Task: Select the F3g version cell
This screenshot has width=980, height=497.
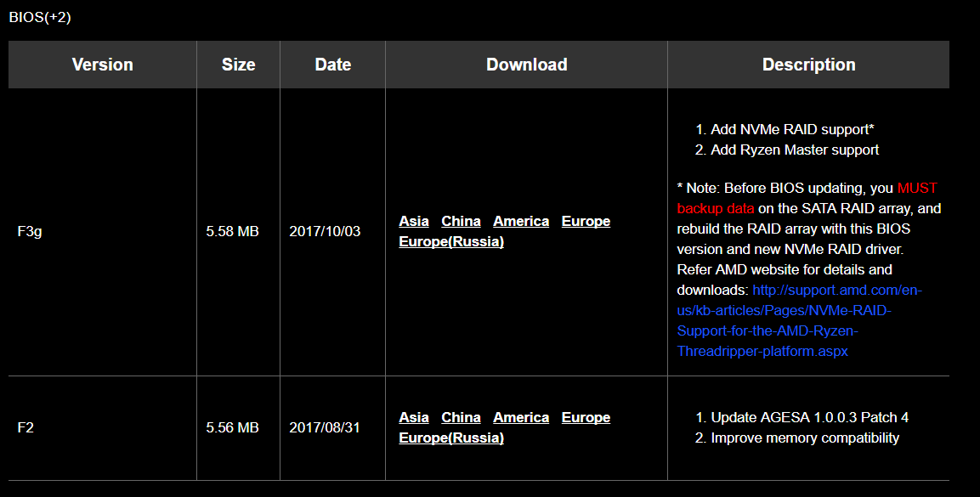Action: tap(103, 232)
